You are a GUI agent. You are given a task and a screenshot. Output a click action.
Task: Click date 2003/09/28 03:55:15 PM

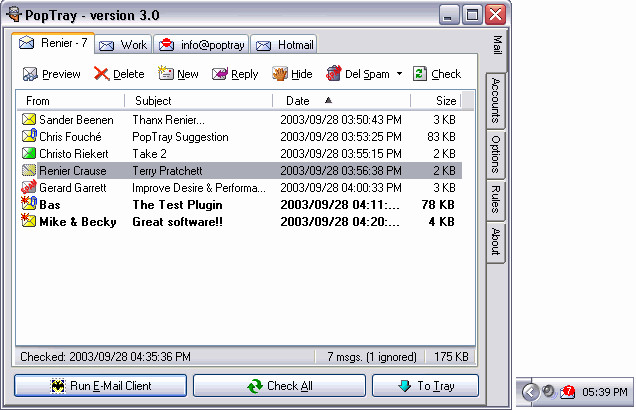[x=341, y=154]
